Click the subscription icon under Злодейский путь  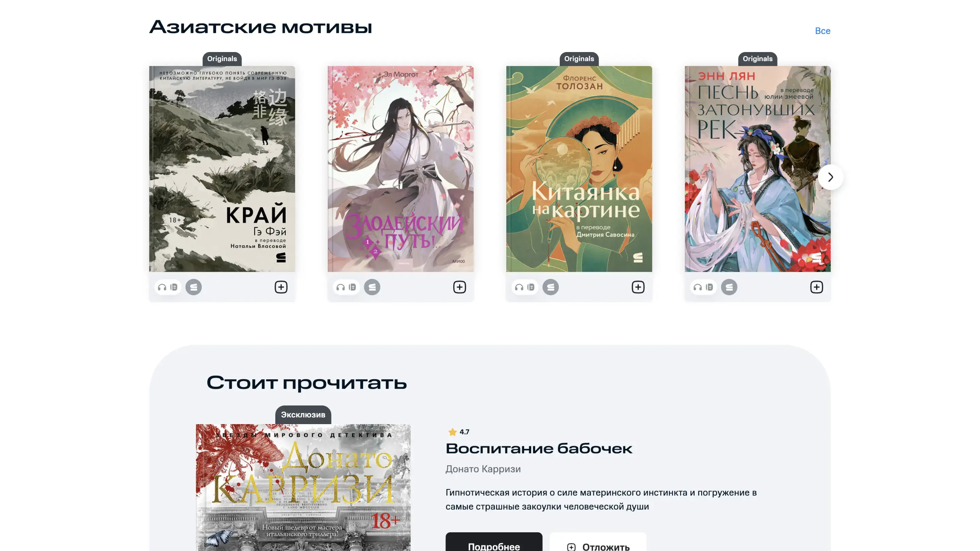[x=372, y=287]
